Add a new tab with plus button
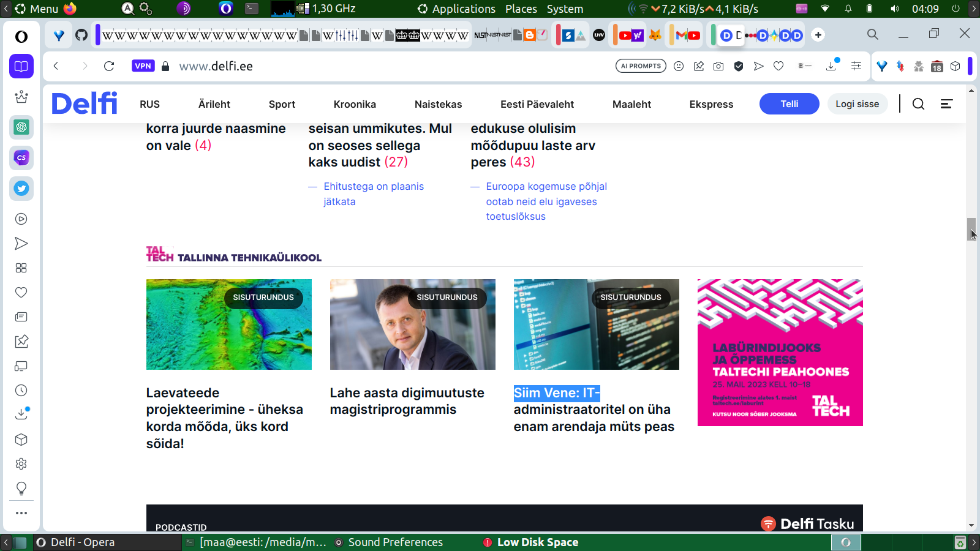The image size is (980, 551). point(818,35)
